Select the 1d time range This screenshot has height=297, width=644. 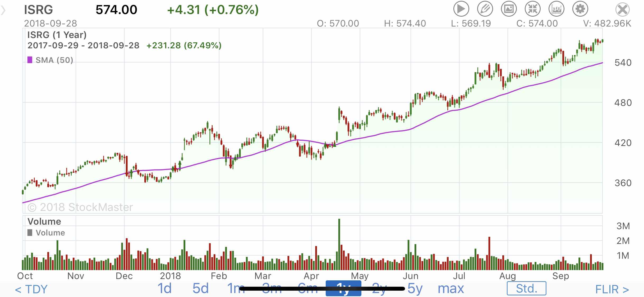coord(164,288)
